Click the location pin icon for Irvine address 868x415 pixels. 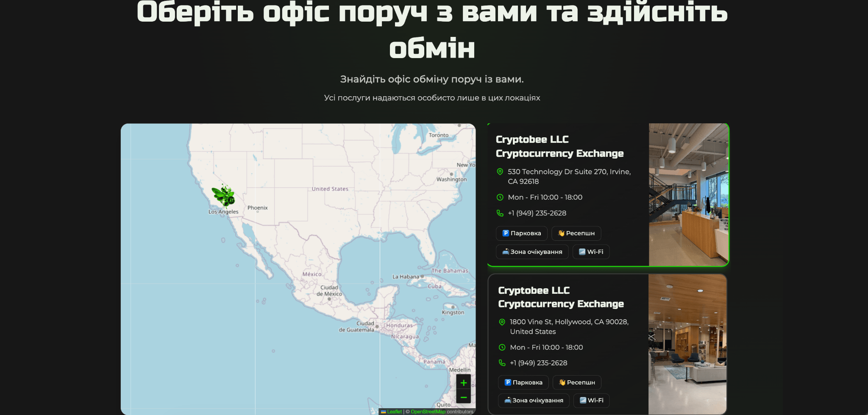pyautogui.click(x=500, y=172)
